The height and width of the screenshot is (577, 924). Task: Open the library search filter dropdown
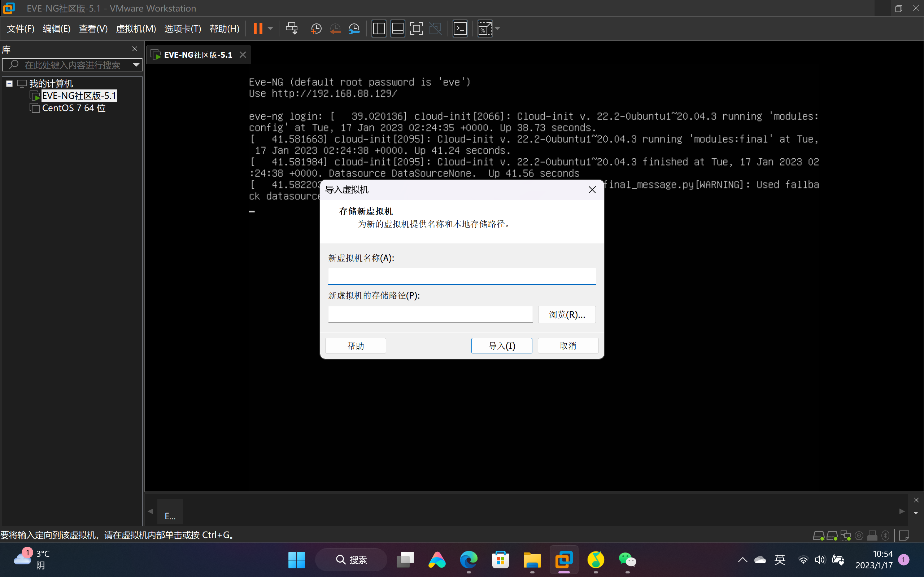tap(136, 65)
